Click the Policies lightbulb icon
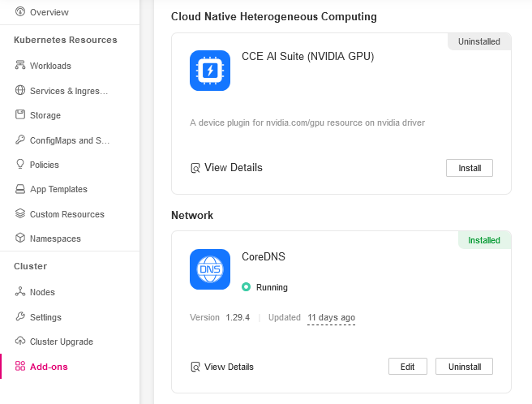 20,165
